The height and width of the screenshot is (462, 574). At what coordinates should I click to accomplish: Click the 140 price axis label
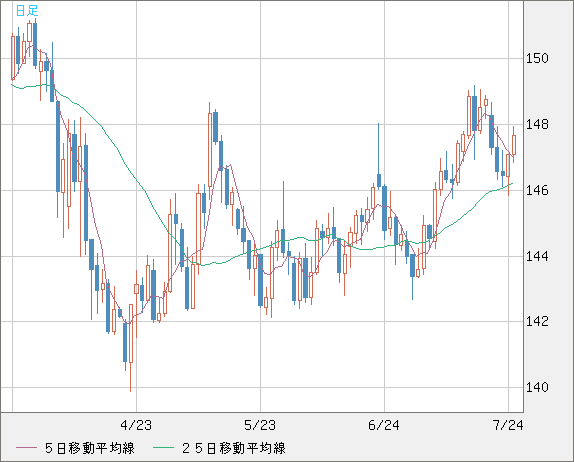click(537, 387)
